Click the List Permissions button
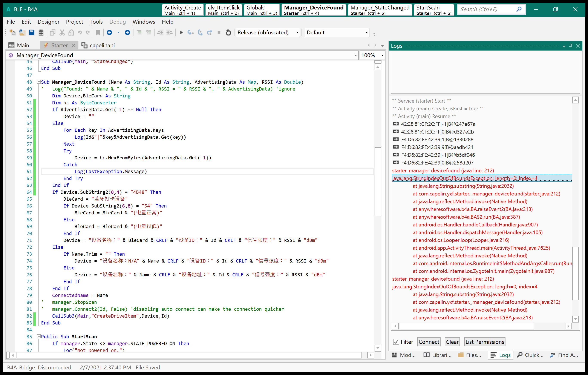 click(x=484, y=342)
